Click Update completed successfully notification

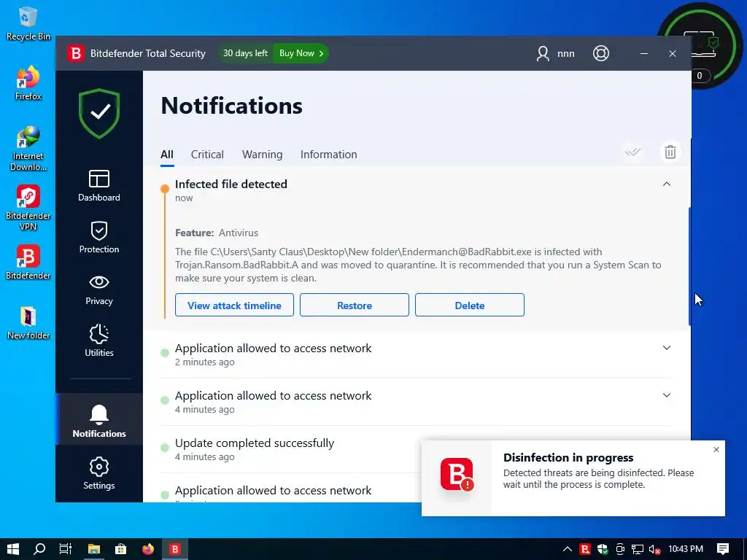click(255, 443)
